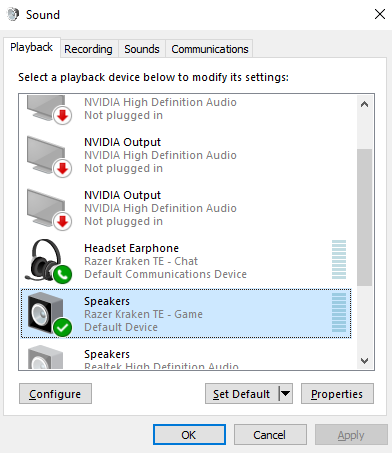
Task: Click the scroll up arrow in device list
Action: click(x=364, y=104)
